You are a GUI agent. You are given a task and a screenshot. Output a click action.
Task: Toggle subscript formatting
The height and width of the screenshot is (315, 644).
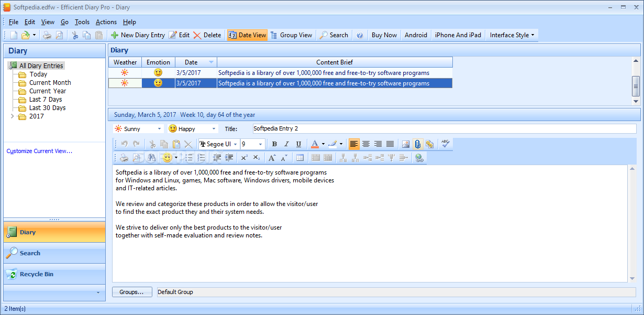[257, 157]
